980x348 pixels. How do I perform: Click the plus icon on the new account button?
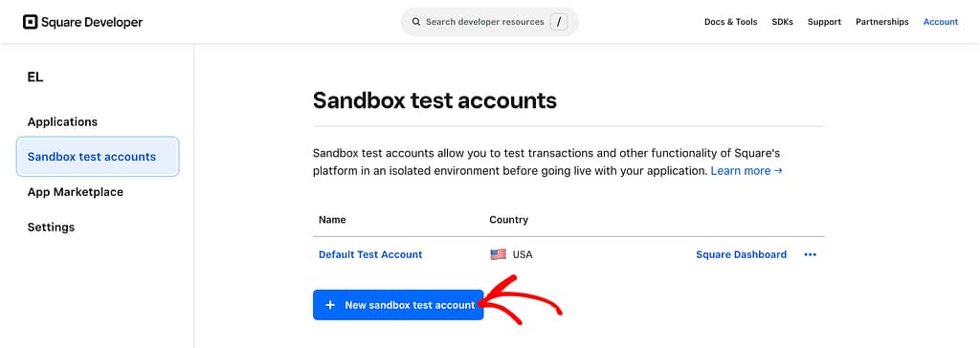[330, 305]
